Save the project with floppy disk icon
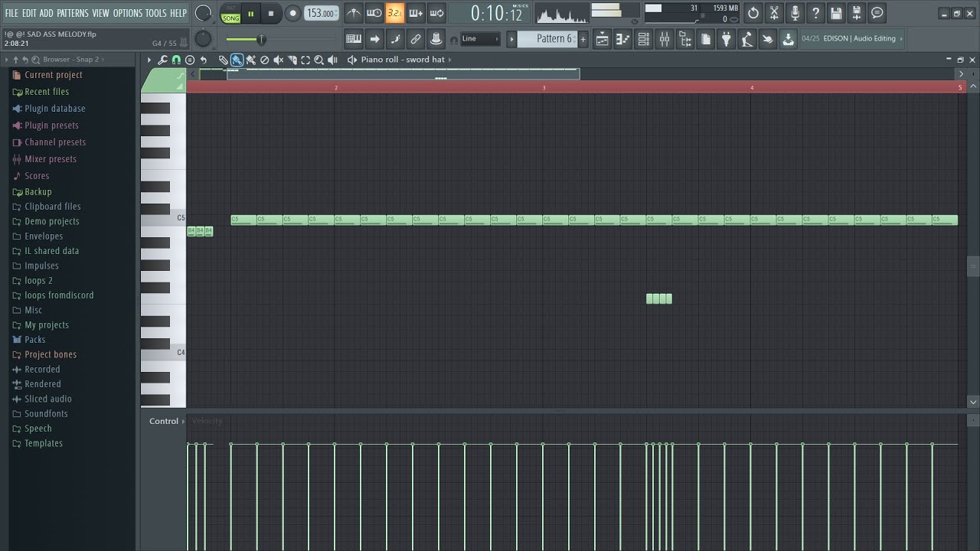The height and width of the screenshot is (551, 980). coord(836,13)
